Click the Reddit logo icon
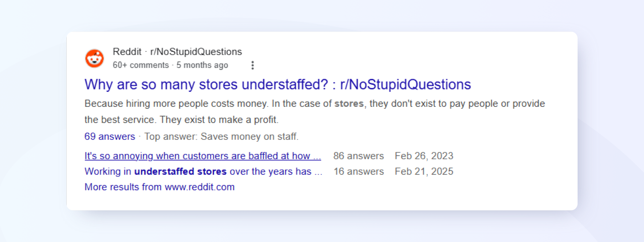The image size is (644, 242). [x=94, y=58]
